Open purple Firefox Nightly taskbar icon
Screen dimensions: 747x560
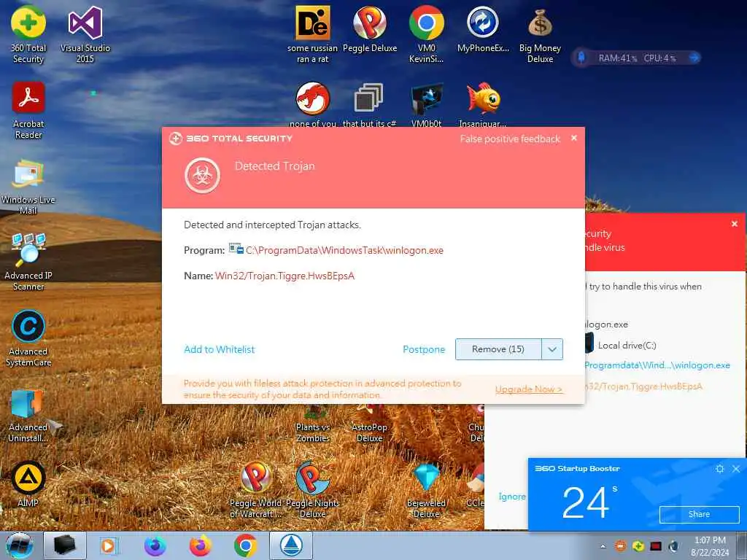coord(155,545)
